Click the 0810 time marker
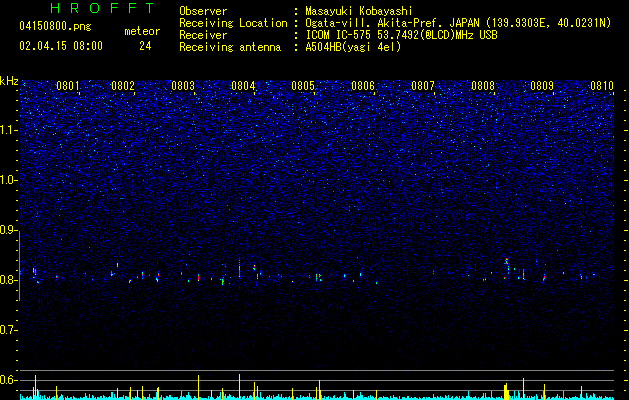The image size is (629, 400). [x=602, y=86]
